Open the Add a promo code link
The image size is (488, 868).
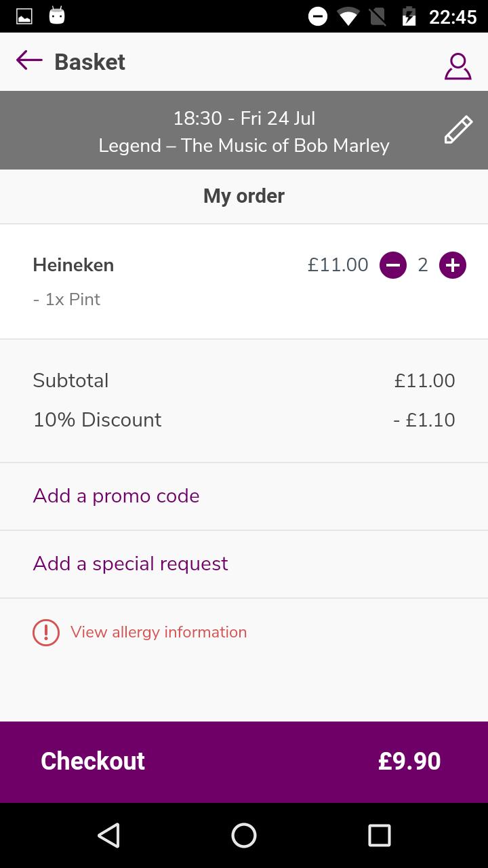pos(116,496)
